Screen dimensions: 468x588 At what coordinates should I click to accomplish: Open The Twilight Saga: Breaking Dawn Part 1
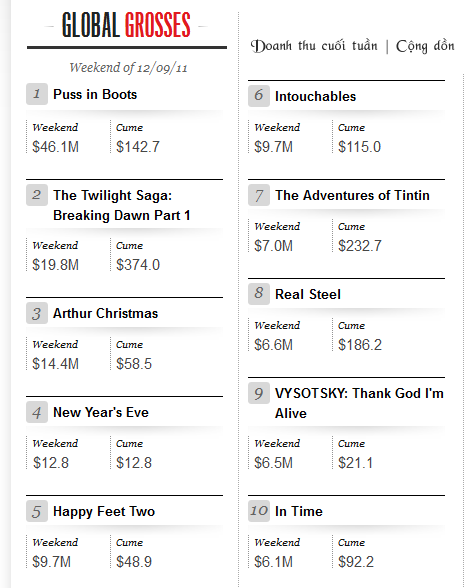coord(122,205)
